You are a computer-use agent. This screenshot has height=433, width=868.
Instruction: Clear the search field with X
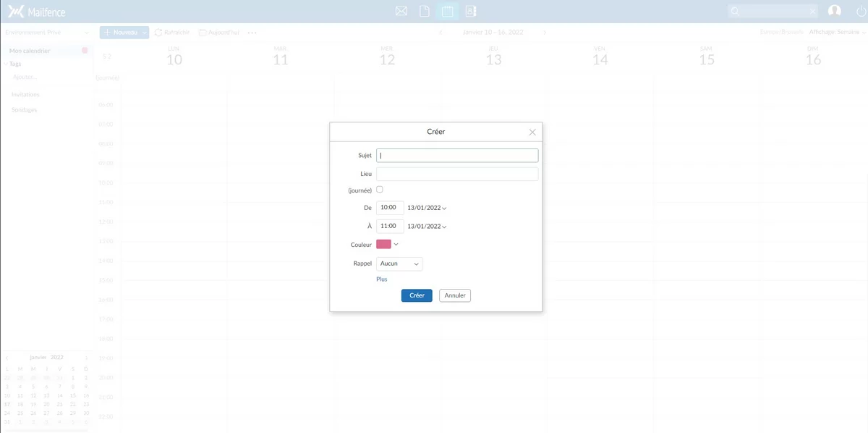tap(813, 12)
